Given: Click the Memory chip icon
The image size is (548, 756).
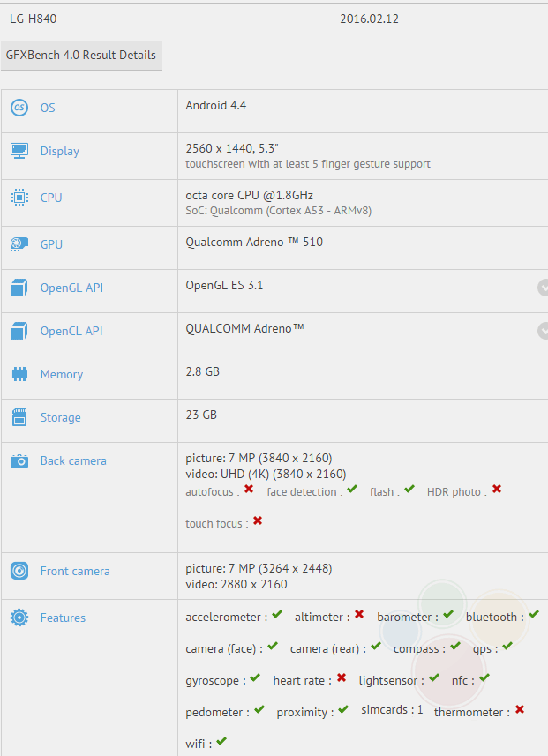Looking at the screenshot, I should click(19, 374).
